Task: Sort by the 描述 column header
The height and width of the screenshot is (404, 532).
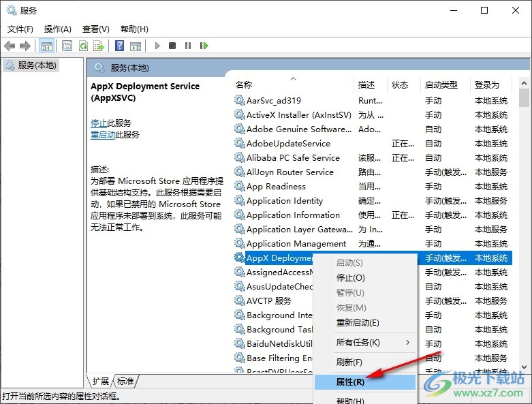Action: point(371,84)
